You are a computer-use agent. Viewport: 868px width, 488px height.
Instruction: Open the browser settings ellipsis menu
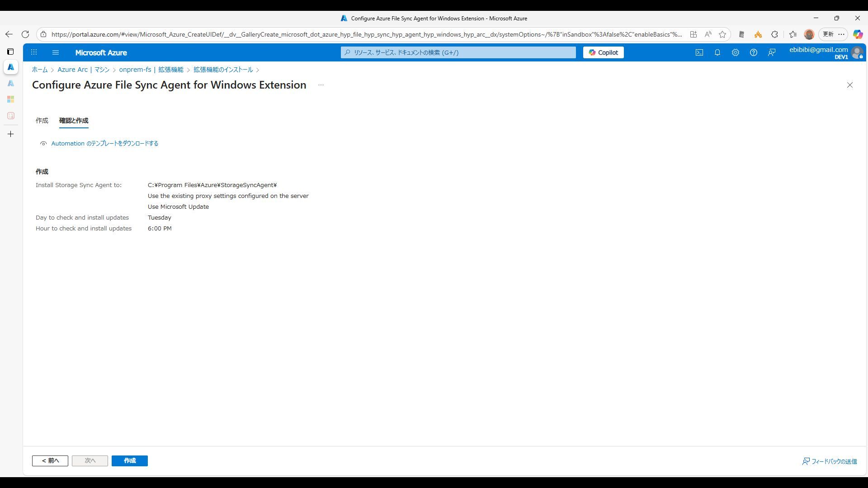[841, 34]
